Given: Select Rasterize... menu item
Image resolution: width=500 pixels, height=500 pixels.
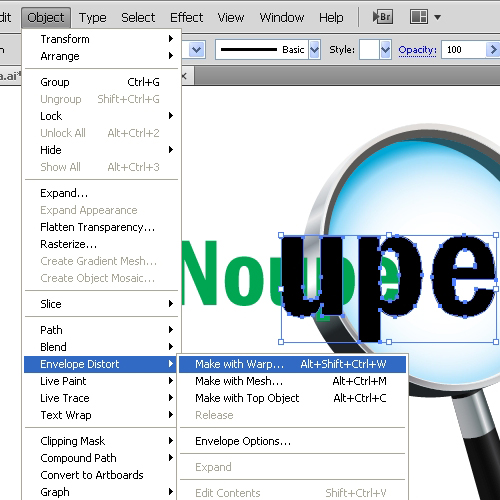Looking at the screenshot, I should pos(101,244).
